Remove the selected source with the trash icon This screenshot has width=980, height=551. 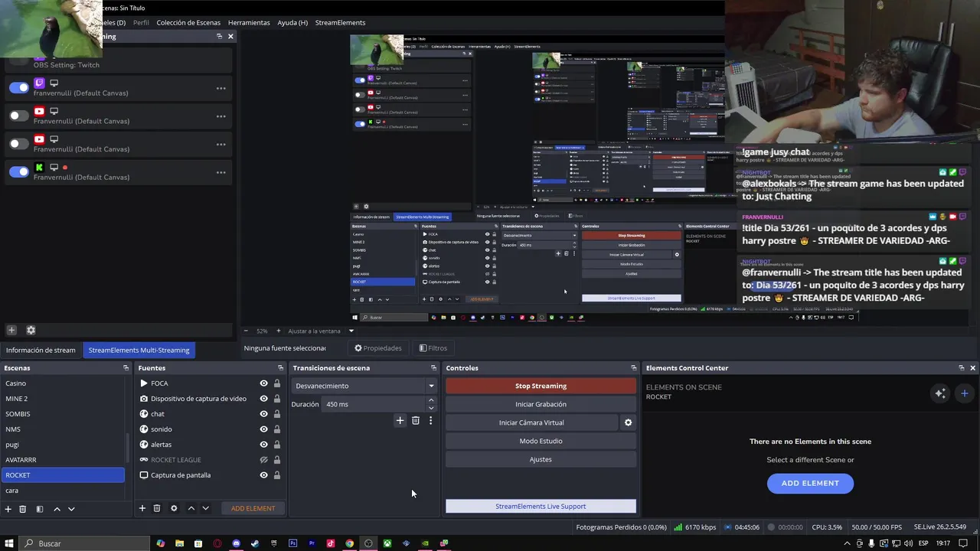157,508
